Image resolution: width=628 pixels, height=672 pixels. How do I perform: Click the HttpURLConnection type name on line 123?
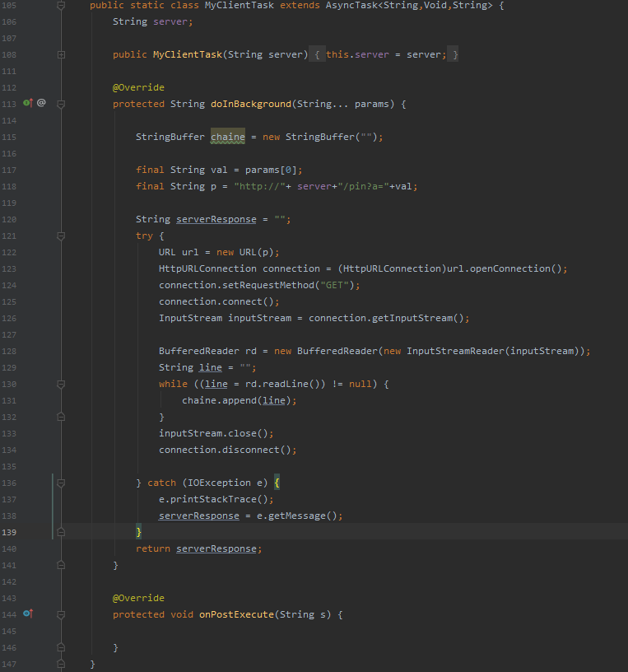point(207,268)
